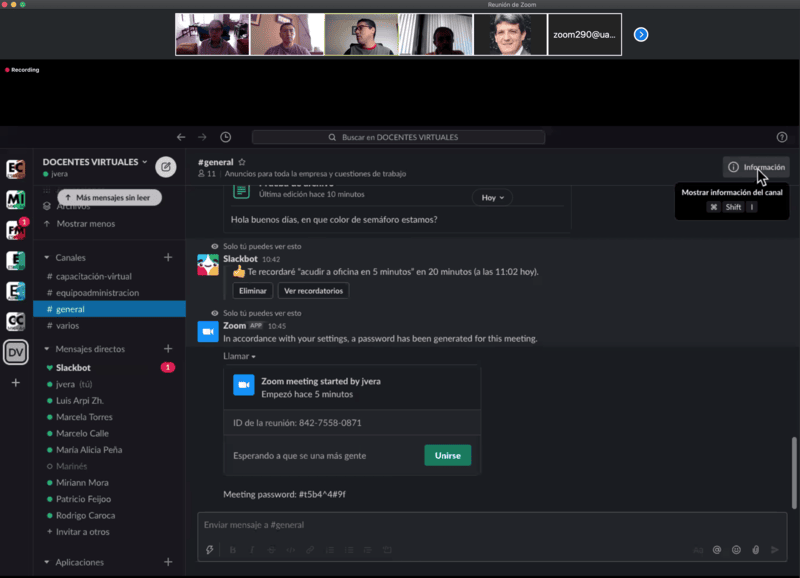800x578 pixels.
Task: Apply bold formatting in the composer
Action: (233, 550)
